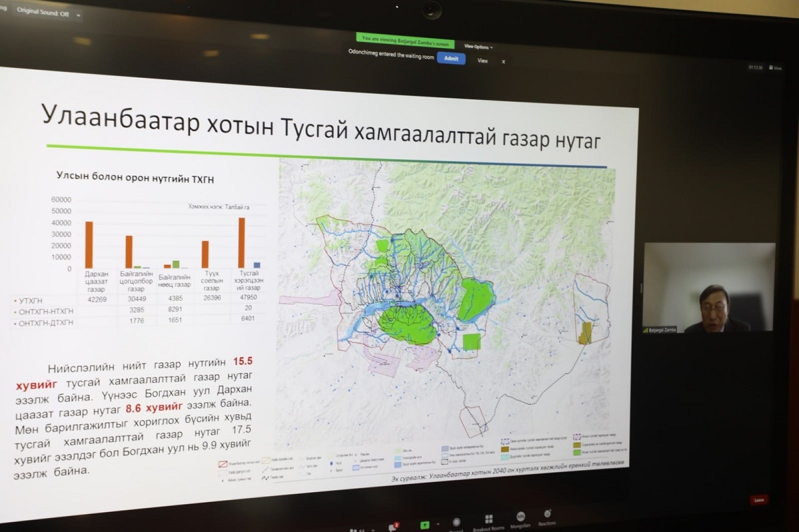799x532 pixels.
Task: Click the green Share Screen icon
Action: coord(424,525)
